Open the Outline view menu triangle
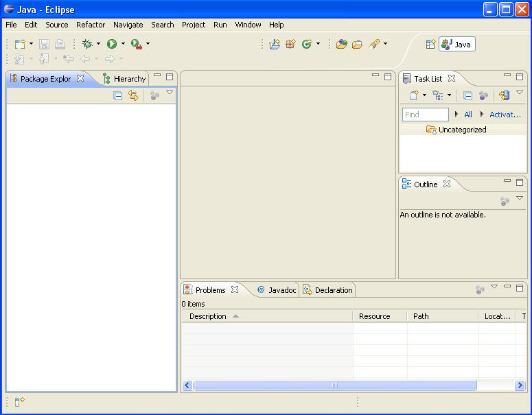The image size is (532, 415). [x=520, y=198]
